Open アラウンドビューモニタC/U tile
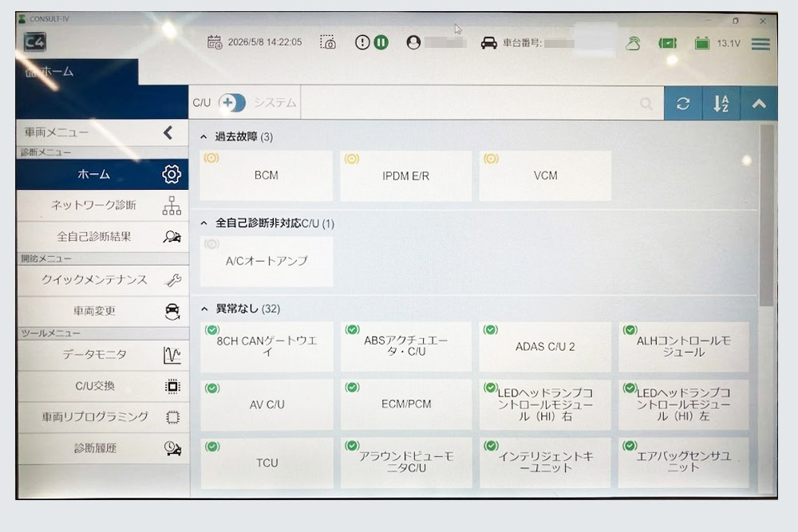This screenshot has height=532, width=798. [406, 463]
